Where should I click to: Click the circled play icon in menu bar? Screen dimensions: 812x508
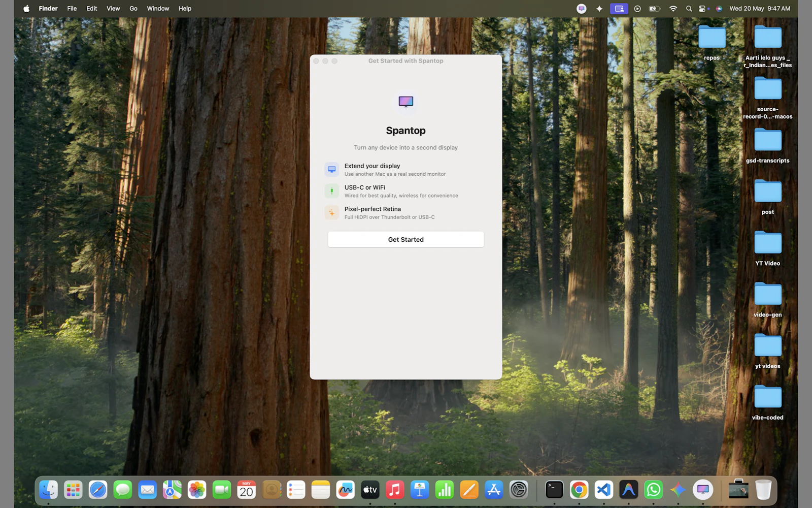(637, 8)
